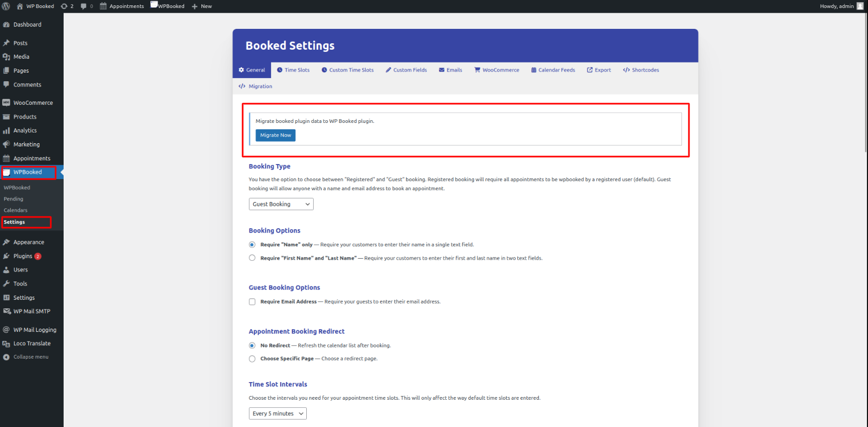Screen dimensions: 868x427
Task: Click the Products icon in sidebar
Action: (6, 117)
